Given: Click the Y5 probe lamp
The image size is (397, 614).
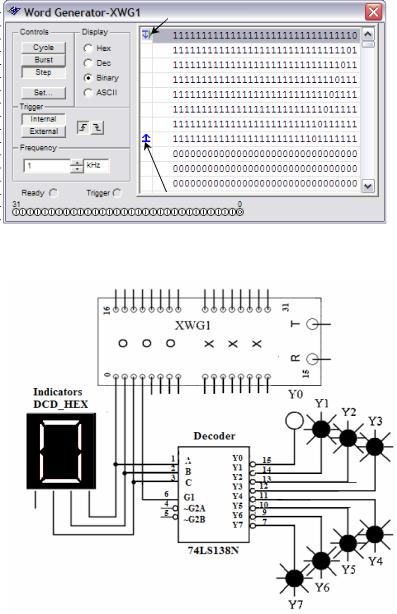Looking at the screenshot, I should click(x=348, y=543).
